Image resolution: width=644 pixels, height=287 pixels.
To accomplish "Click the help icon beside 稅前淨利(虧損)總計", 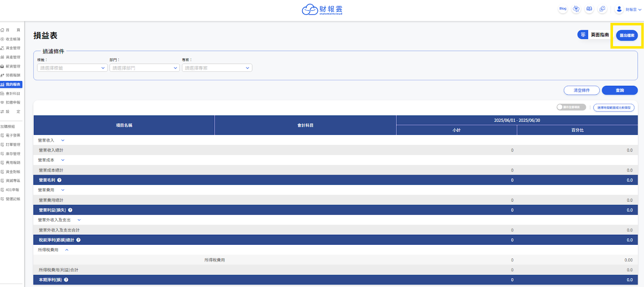I will (x=78, y=240).
